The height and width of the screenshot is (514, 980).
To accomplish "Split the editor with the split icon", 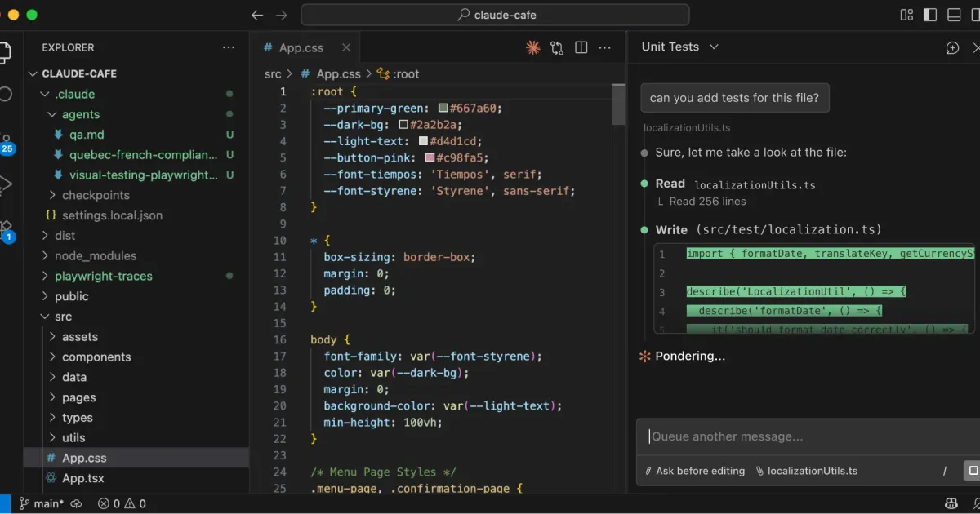I will pos(581,48).
